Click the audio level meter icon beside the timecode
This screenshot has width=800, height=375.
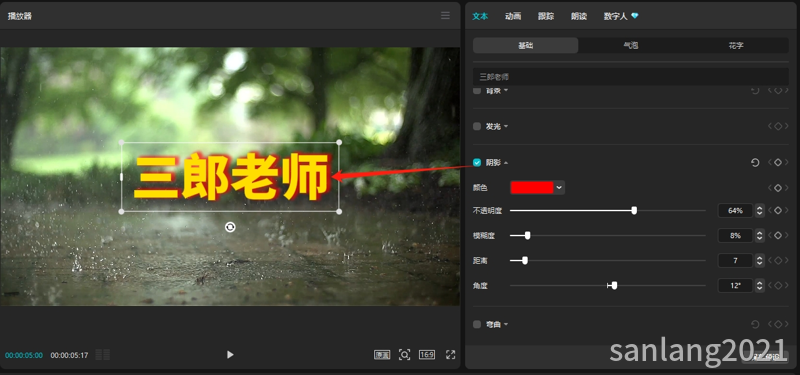point(103,355)
